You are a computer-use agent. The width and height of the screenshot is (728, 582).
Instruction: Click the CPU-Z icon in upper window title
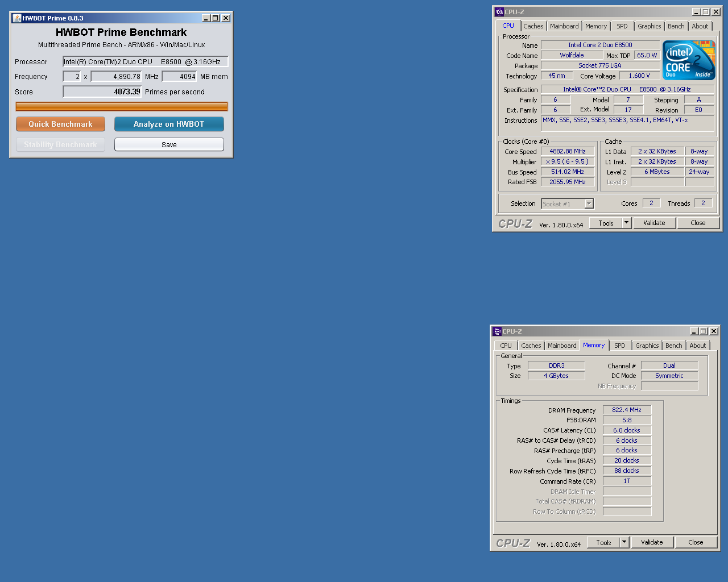click(x=499, y=12)
